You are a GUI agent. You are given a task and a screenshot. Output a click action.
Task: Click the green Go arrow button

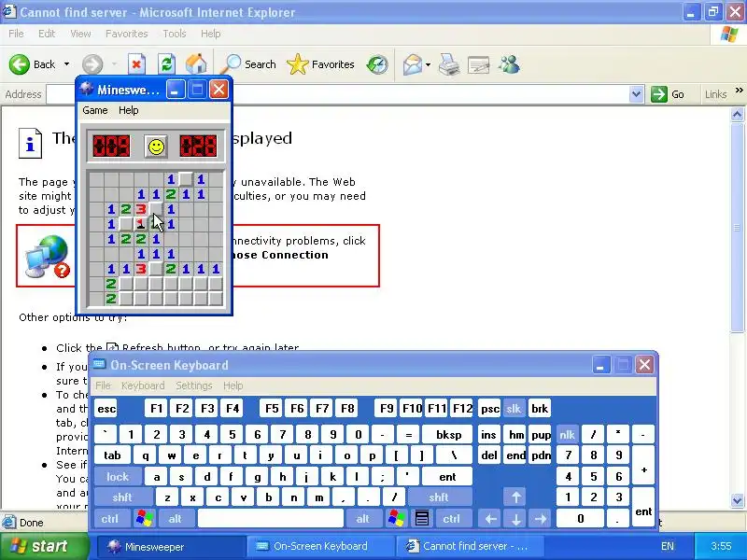click(659, 94)
